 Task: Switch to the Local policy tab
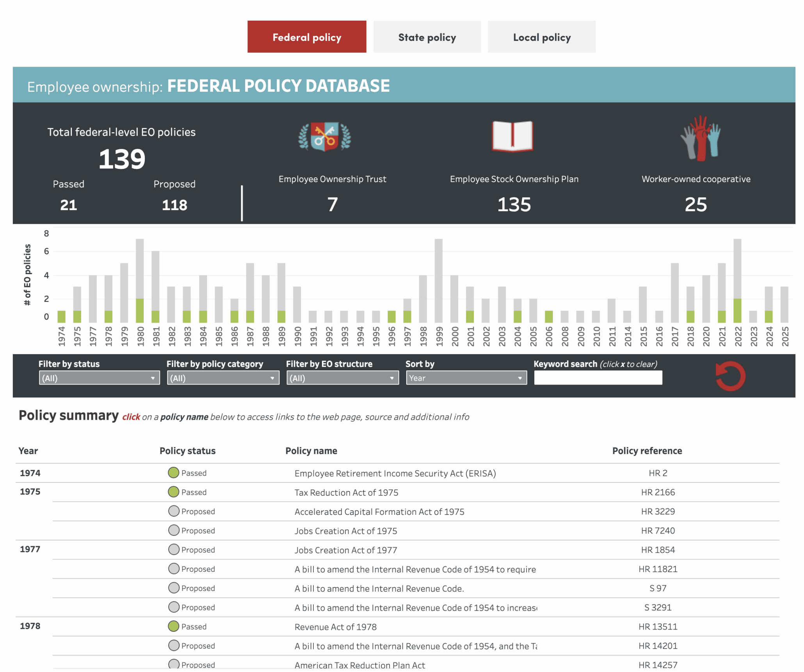click(542, 37)
